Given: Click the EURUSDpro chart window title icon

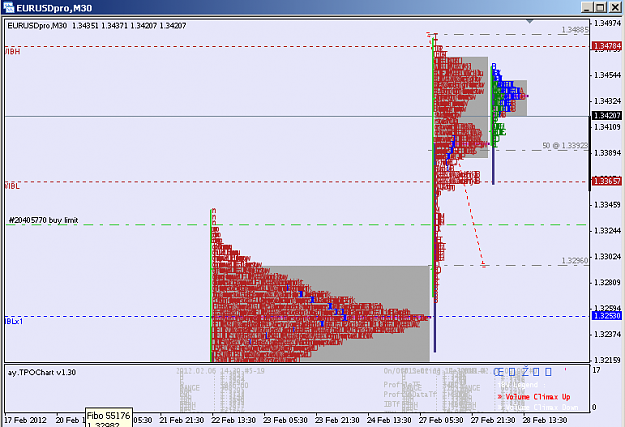Looking at the screenshot, I should (8, 7).
